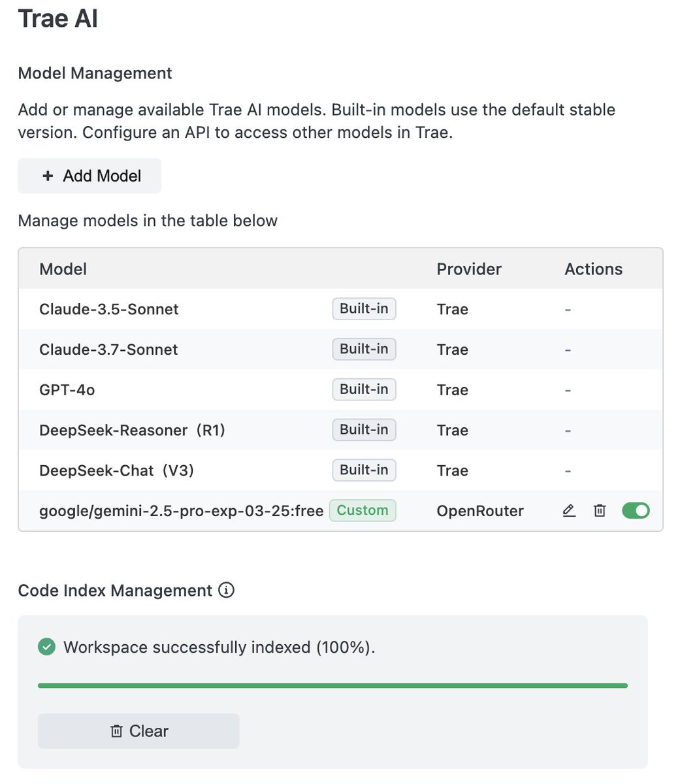Select the Claude-3.5-Sonnet model row
Screen dimensions: 682x784
coord(109,309)
